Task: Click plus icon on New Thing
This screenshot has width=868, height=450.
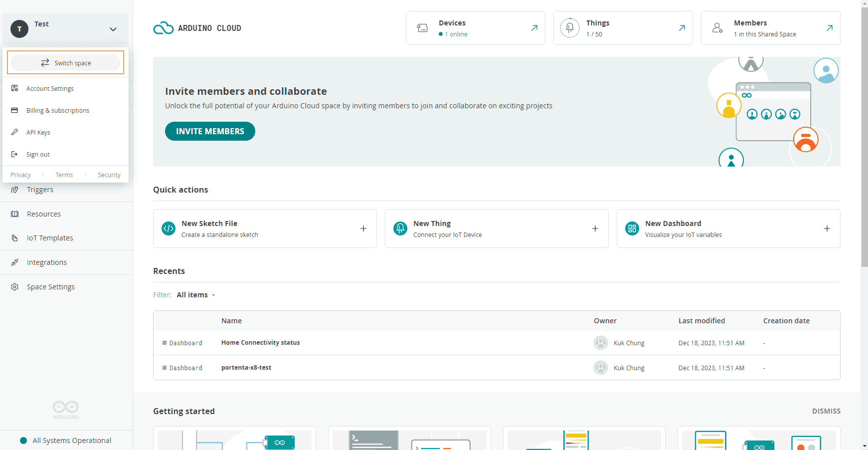Action: 595,228
